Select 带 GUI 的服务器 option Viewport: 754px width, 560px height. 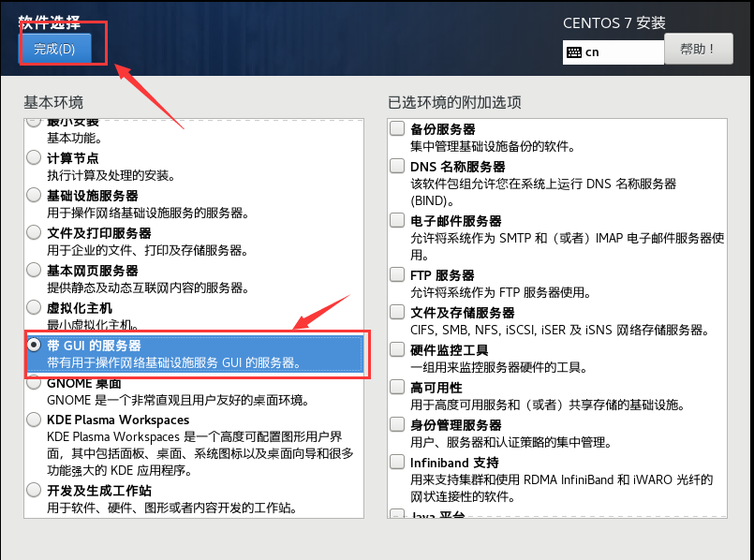pos(34,345)
